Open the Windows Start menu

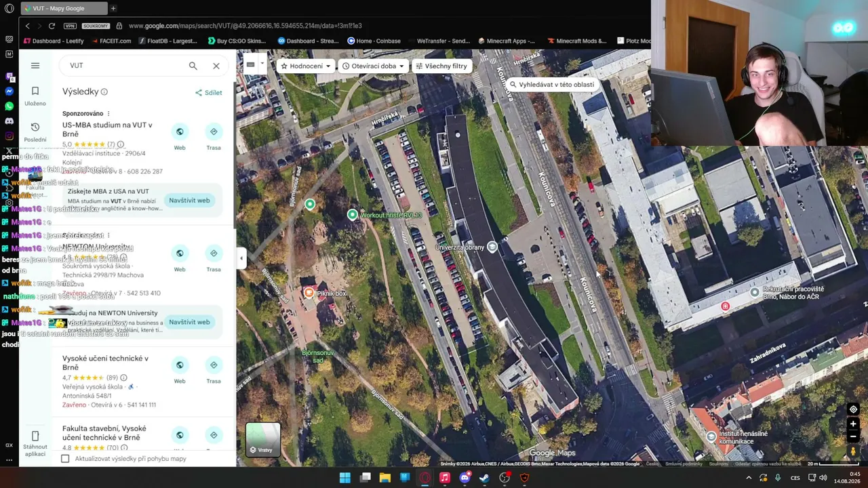(344, 478)
